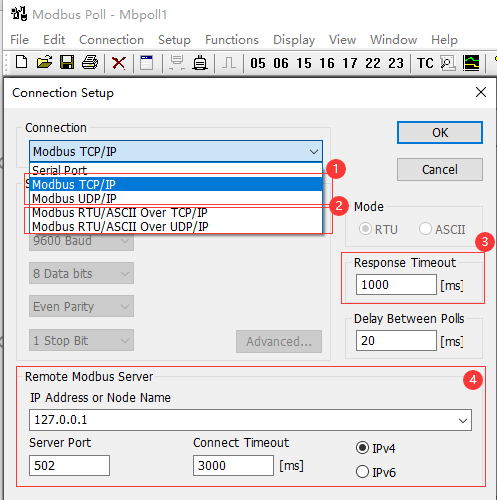The width and height of the screenshot is (497, 500).
Task: Open the Display menu
Action: pyautogui.click(x=294, y=40)
